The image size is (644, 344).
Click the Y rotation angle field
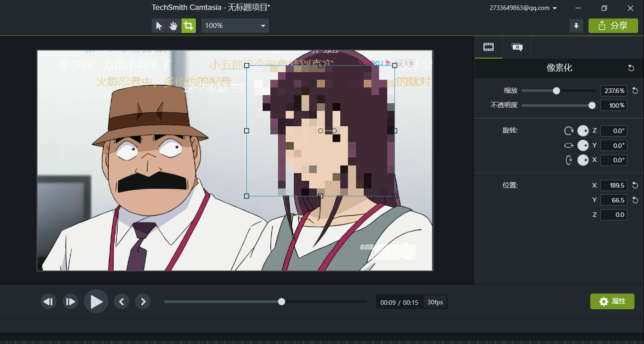[614, 145]
